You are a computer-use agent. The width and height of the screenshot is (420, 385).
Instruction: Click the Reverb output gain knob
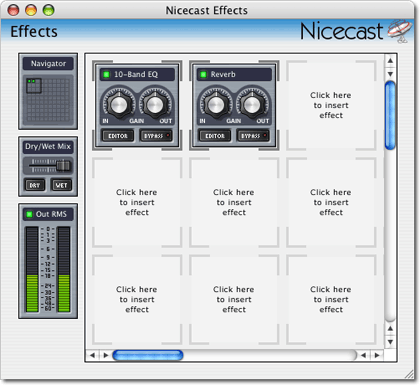tap(252, 105)
